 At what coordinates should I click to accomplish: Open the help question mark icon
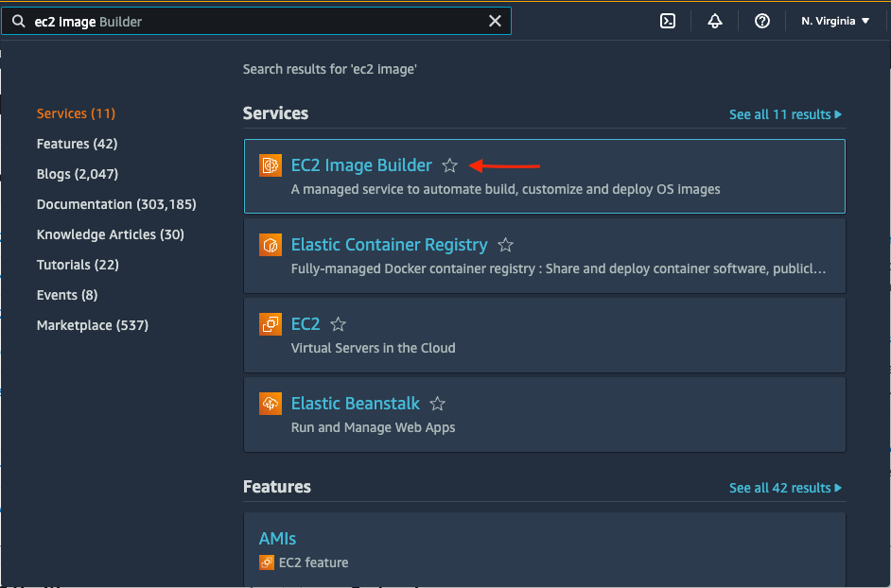762,21
